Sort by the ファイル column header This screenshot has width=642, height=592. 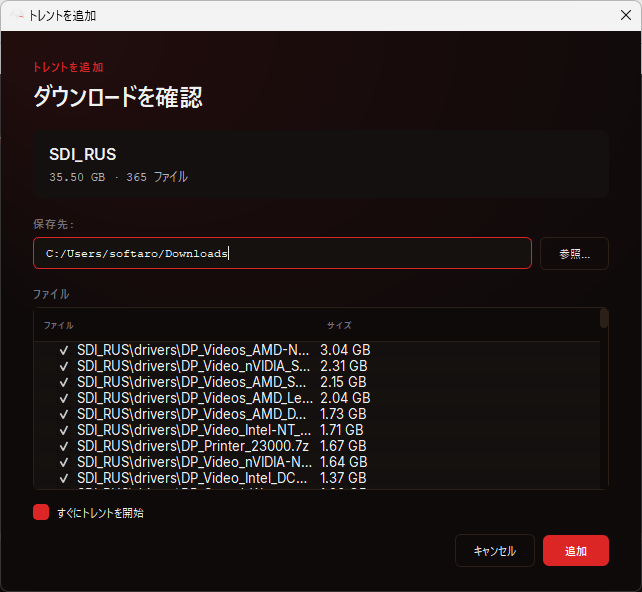click(59, 325)
